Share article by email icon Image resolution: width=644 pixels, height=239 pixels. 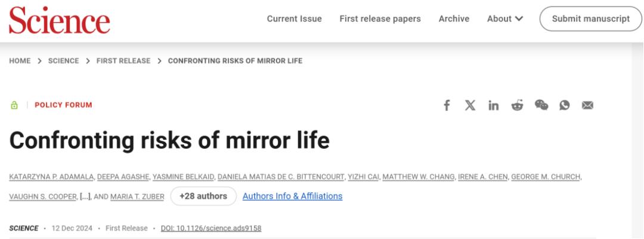[587, 105]
